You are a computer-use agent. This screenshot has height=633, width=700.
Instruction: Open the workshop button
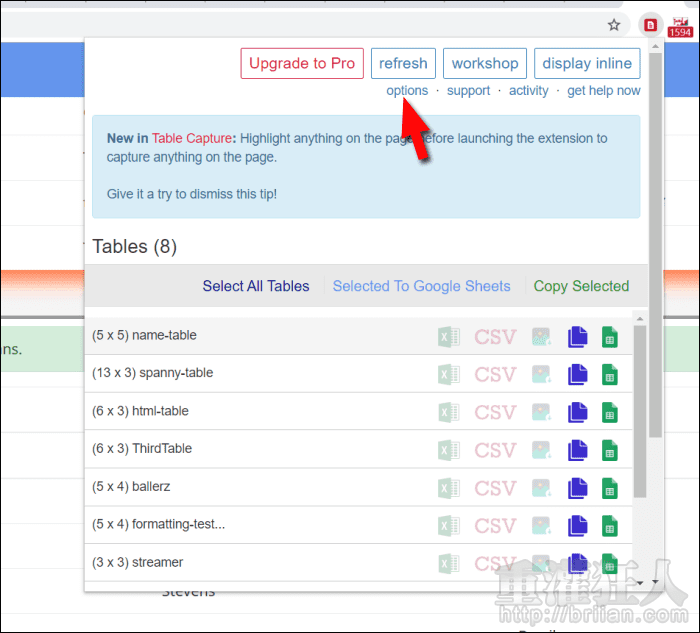tap(485, 63)
